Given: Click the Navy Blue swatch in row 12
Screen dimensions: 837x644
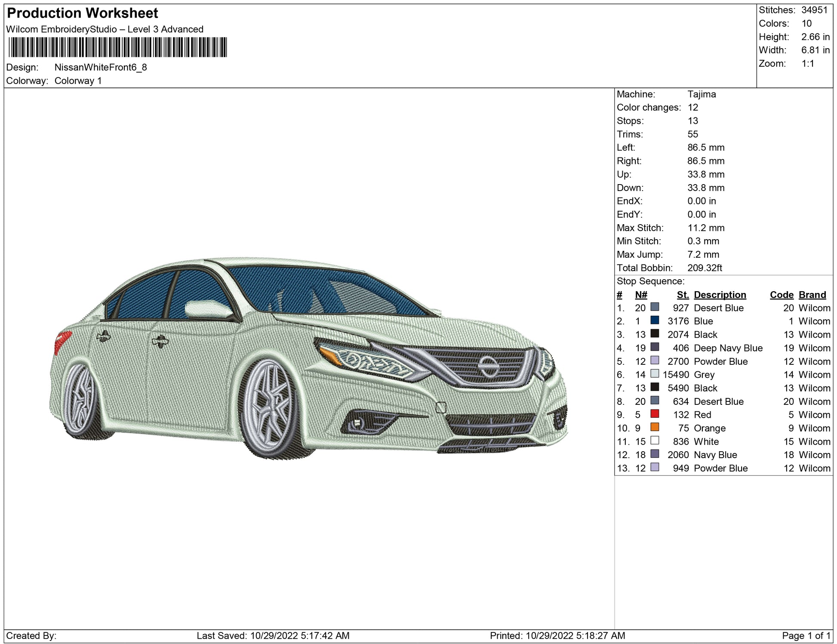Looking at the screenshot, I should [655, 454].
